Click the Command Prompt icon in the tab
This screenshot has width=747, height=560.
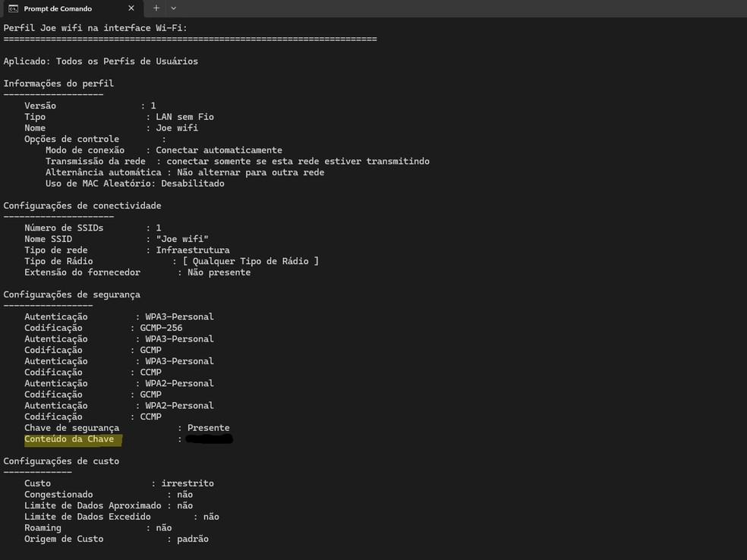click(13, 8)
